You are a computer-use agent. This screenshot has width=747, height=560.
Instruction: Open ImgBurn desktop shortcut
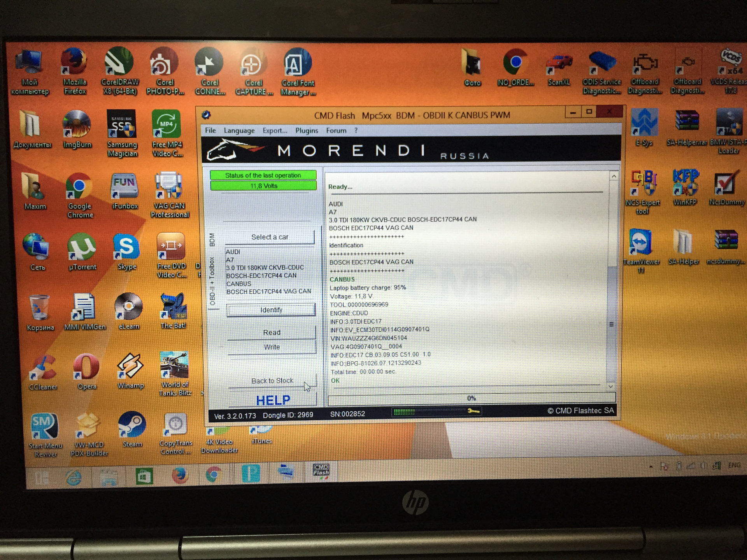77,129
